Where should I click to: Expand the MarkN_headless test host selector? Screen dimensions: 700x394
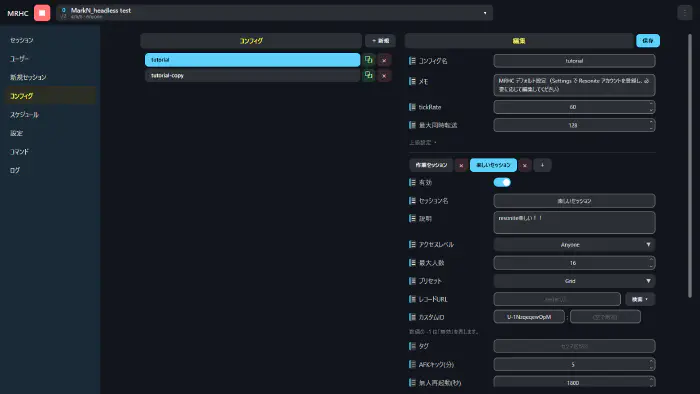pyautogui.click(x=275, y=13)
